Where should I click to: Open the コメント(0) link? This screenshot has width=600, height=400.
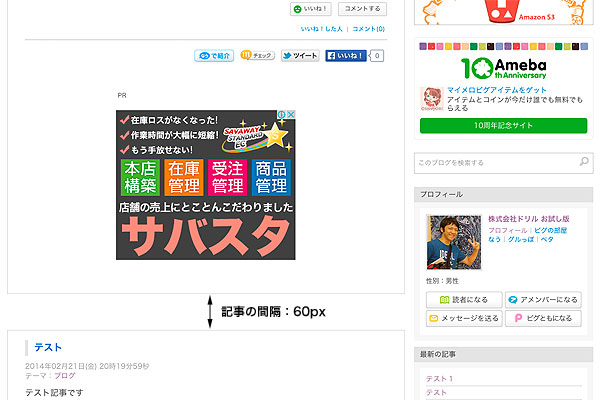(x=368, y=29)
